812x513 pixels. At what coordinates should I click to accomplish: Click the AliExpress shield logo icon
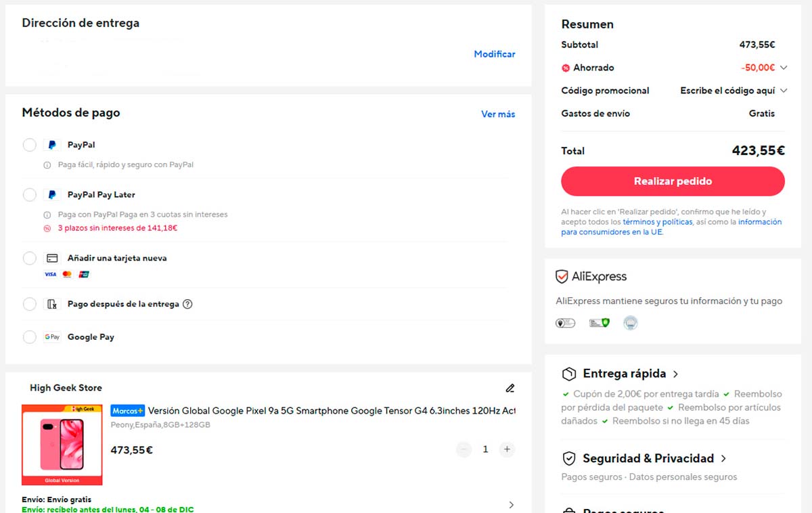pyautogui.click(x=562, y=277)
